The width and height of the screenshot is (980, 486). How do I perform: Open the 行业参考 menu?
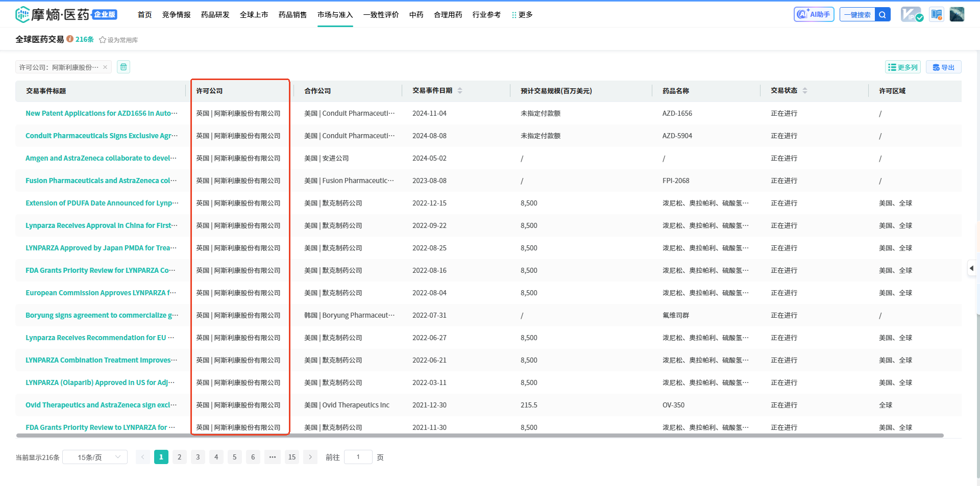487,14
